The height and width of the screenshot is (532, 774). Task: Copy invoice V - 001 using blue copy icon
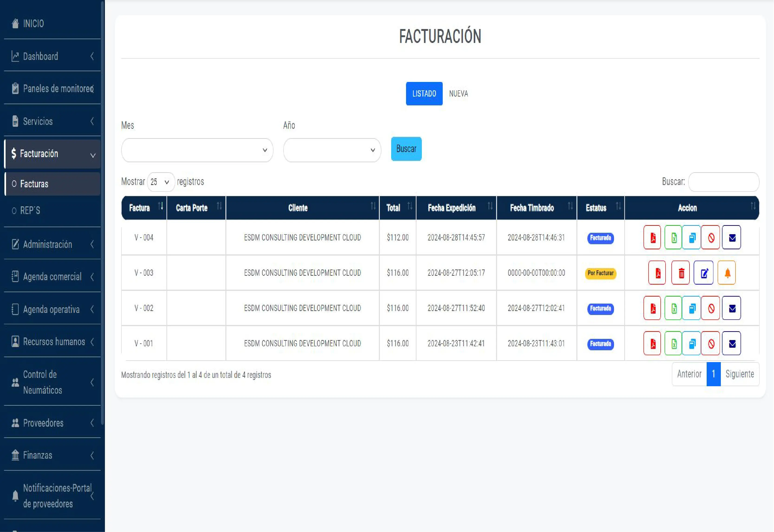692,343
